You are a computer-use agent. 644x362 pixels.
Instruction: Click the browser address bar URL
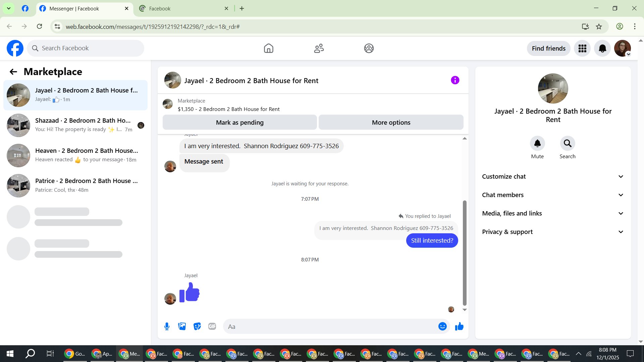click(153, 26)
